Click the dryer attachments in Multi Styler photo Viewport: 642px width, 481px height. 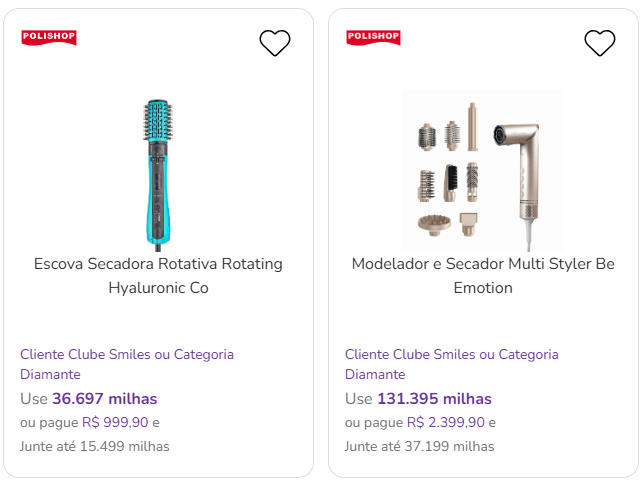(446, 170)
